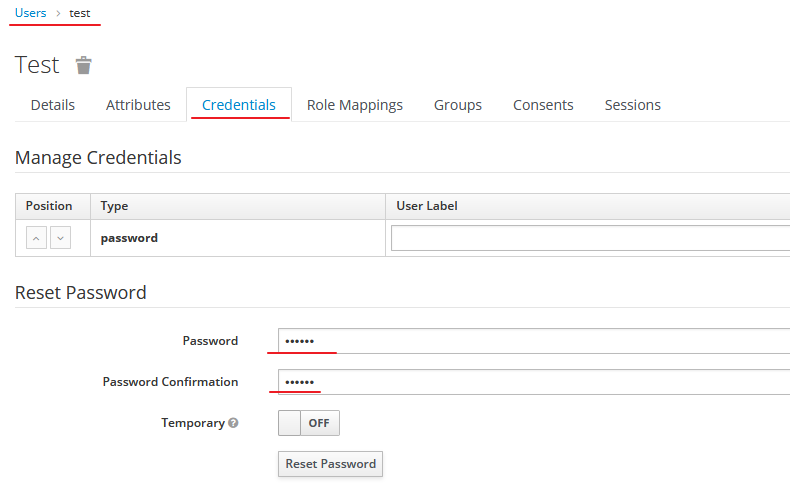Switch to the Attributes tab

click(x=138, y=105)
